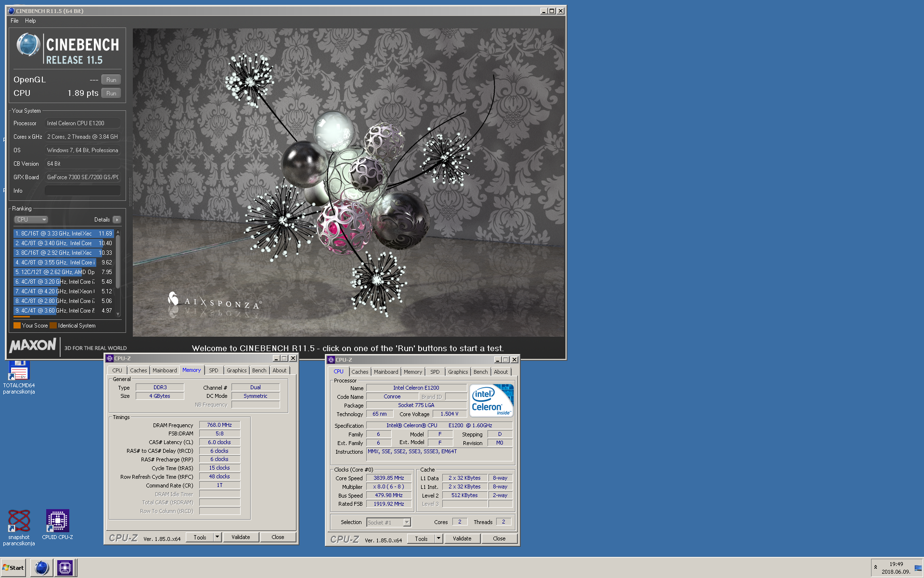Switch to Mainboard tab in right CPU-Z
The image size is (924, 578).
[x=386, y=372]
